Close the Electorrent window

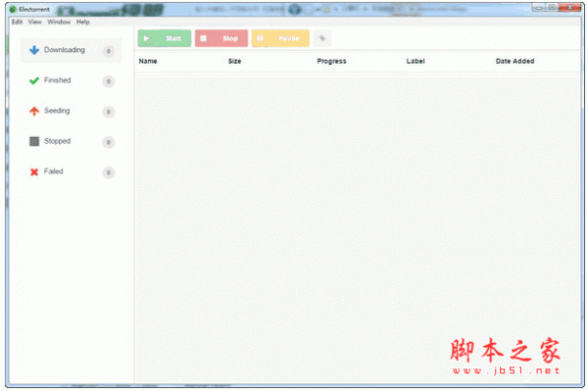(x=569, y=7)
